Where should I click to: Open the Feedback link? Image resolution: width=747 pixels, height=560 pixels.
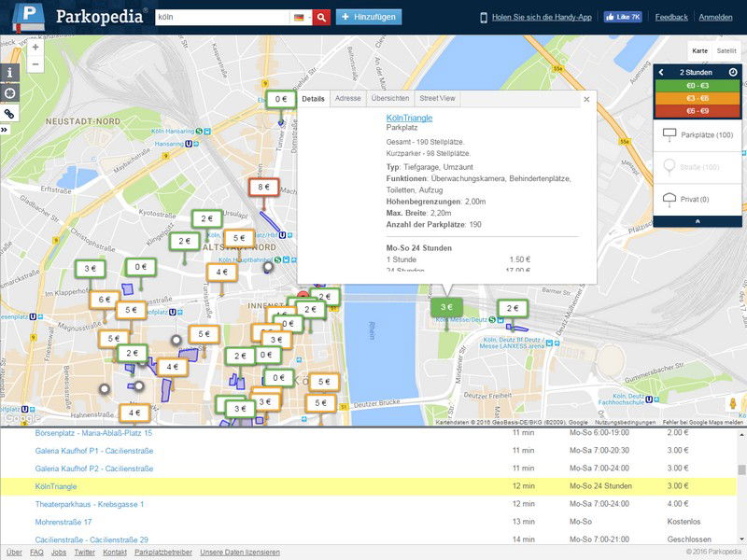671,18
